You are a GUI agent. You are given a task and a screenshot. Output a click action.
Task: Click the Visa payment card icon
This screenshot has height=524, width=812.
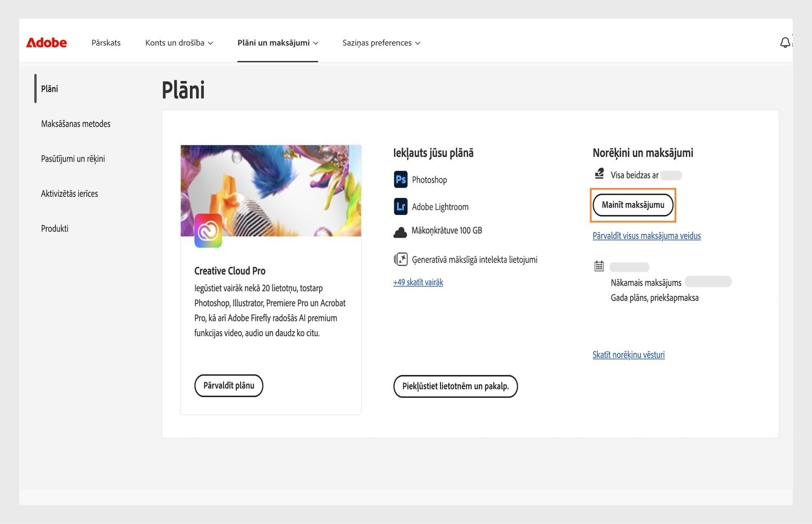pyautogui.click(x=599, y=174)
